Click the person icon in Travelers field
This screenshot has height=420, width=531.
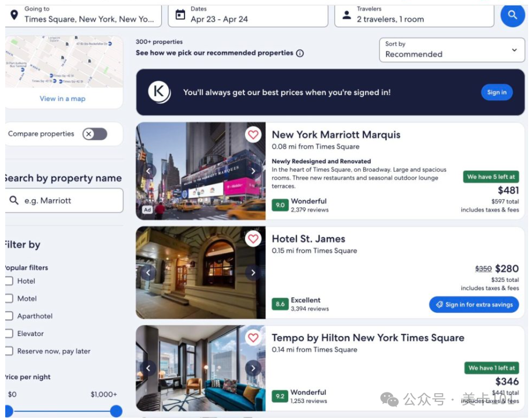pyautogui.click(x=347, y=15)
